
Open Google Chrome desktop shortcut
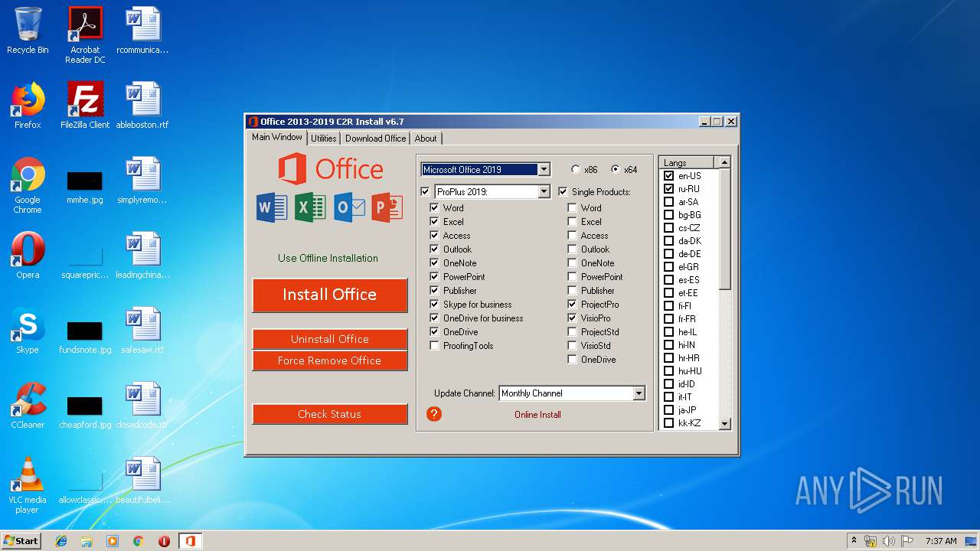point(28,185)
